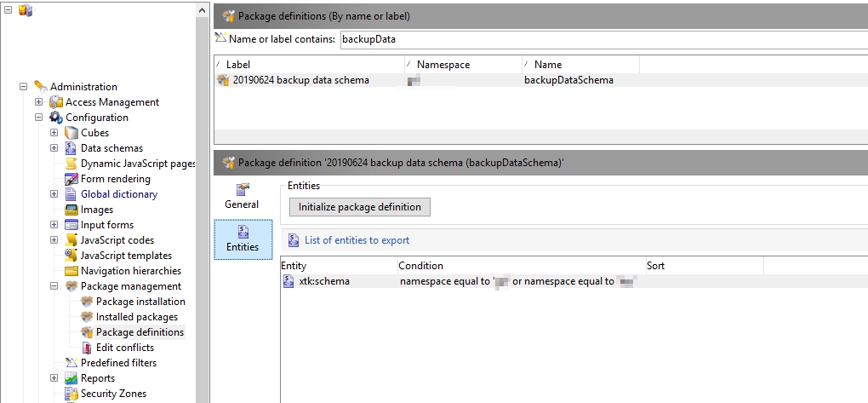Expand the Access Management node
Viewport: 868px width, 403px height.
point(39,102)
